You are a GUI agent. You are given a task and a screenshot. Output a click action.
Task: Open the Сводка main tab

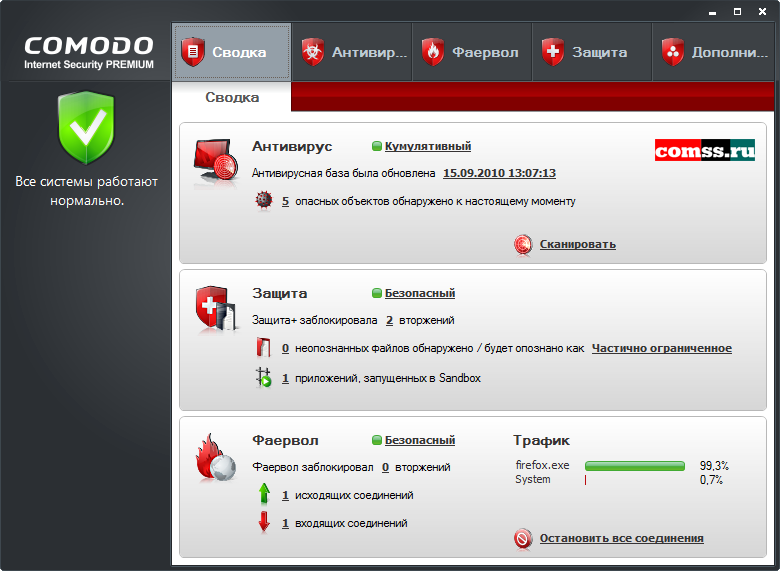231,52
